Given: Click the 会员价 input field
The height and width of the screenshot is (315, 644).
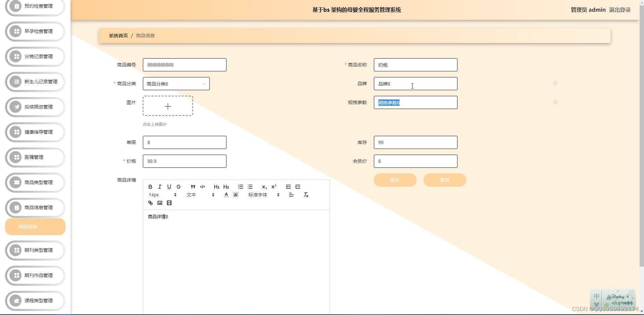Looking at the screenshot, I should (x=416, y=161).
